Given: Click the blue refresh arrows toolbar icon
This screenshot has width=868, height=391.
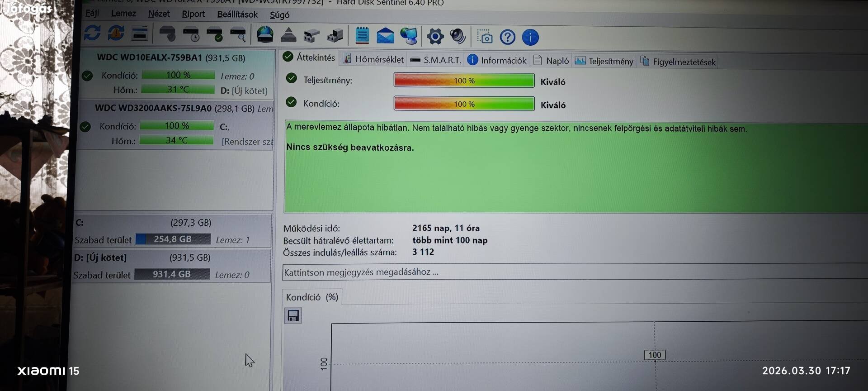Looking at the screenshot, I should 92,33.
